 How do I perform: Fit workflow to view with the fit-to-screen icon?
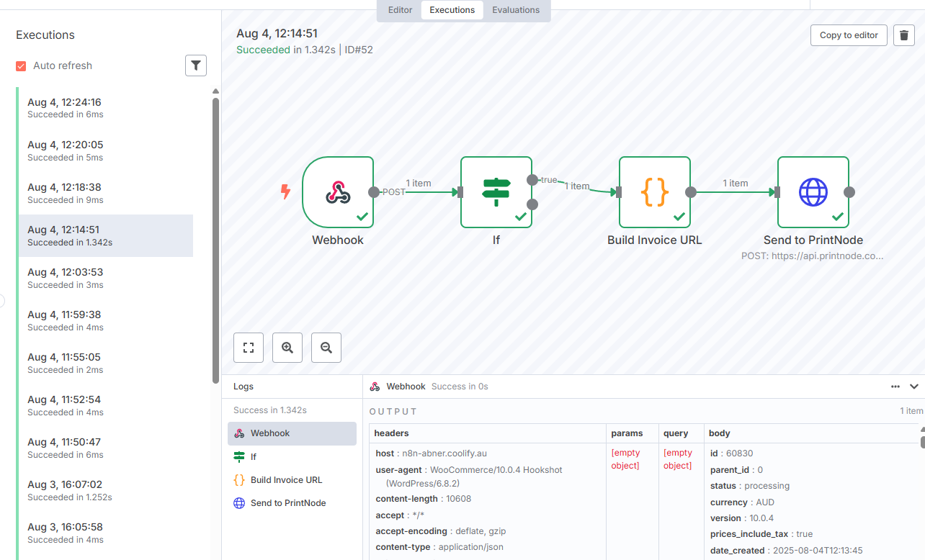pos(249,348)
